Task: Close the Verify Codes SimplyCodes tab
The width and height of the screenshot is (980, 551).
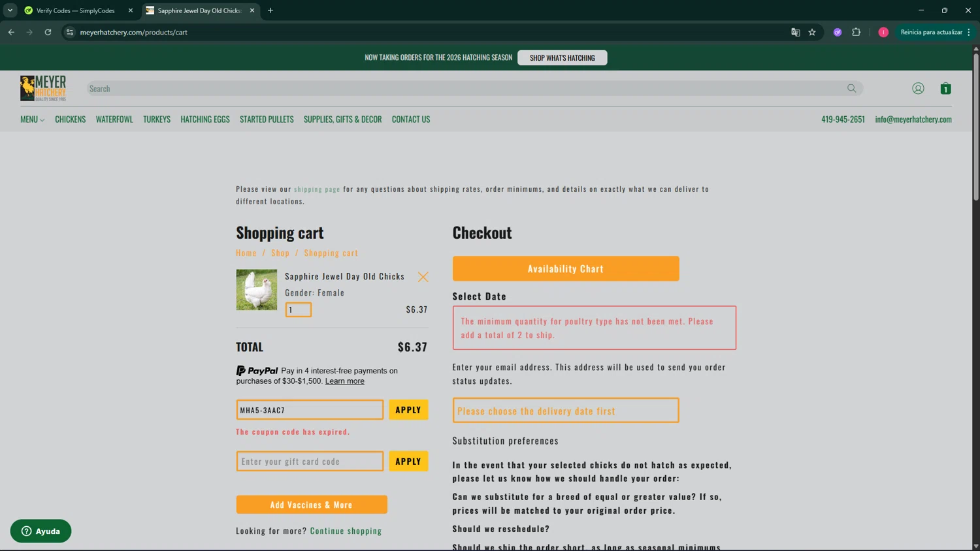Action: coord(130,10)
